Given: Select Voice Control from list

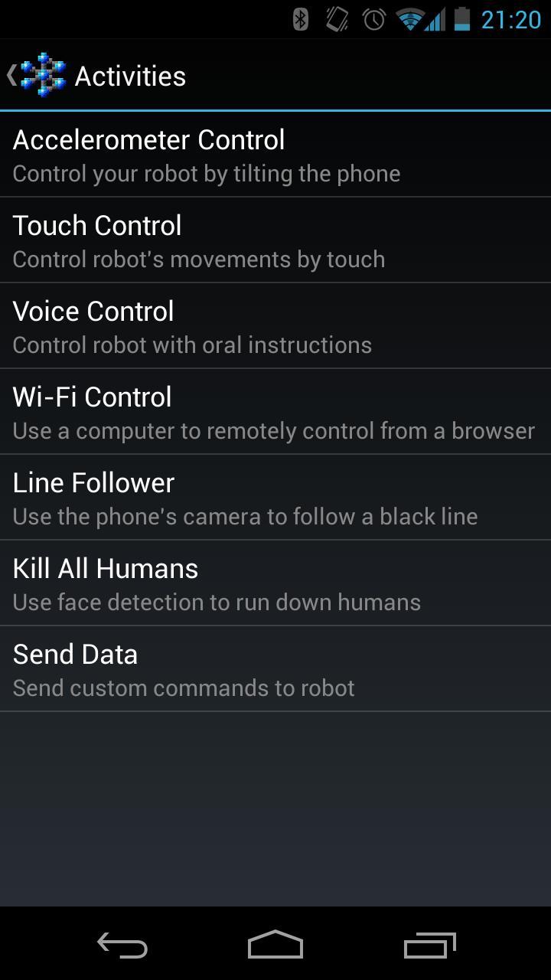Looking at the screenshot, I should pyautogui.click(x=275, y=326).
